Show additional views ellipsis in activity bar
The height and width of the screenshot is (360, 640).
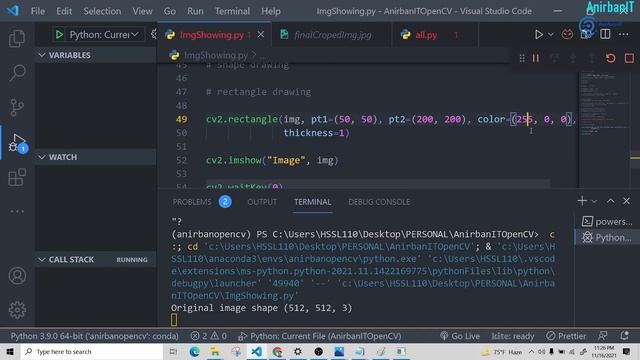coord(17,211)
